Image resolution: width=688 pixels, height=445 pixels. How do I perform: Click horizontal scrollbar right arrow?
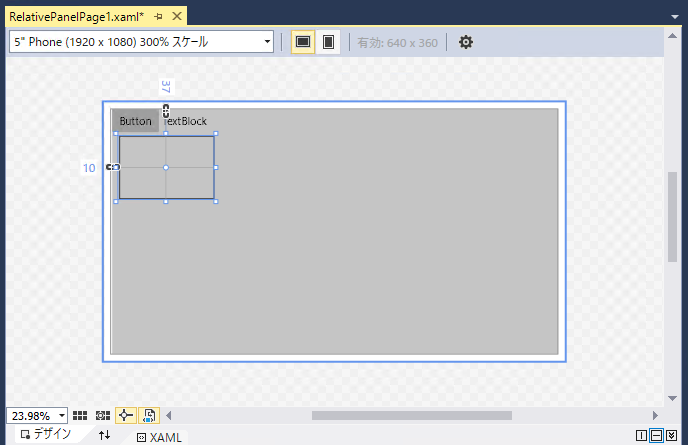(655, 415)
